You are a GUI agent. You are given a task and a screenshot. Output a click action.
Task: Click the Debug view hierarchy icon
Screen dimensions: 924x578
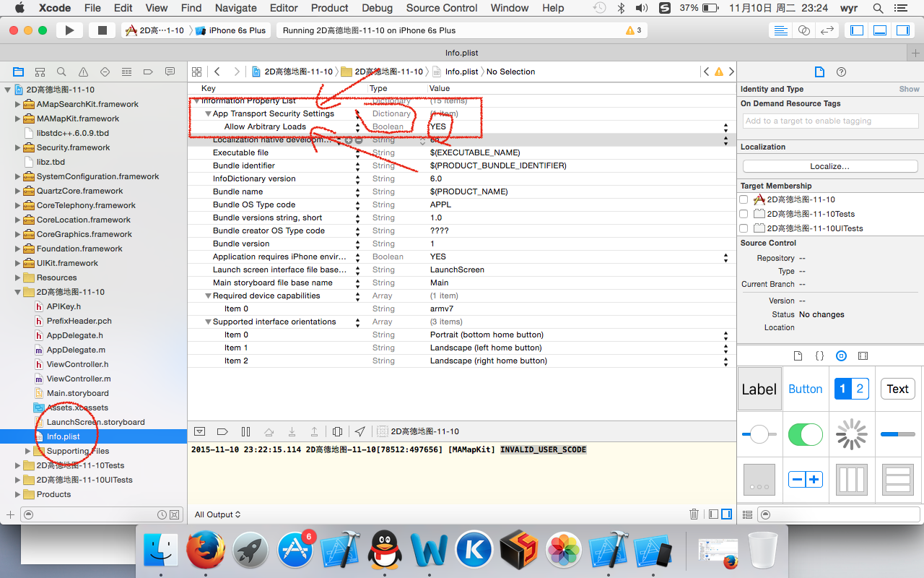point(337,431)
